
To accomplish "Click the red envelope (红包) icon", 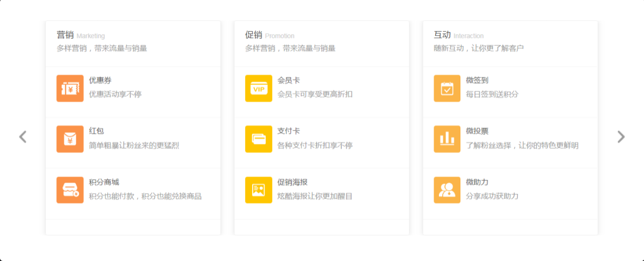I will pyautogui.click(x=70, y=139).
